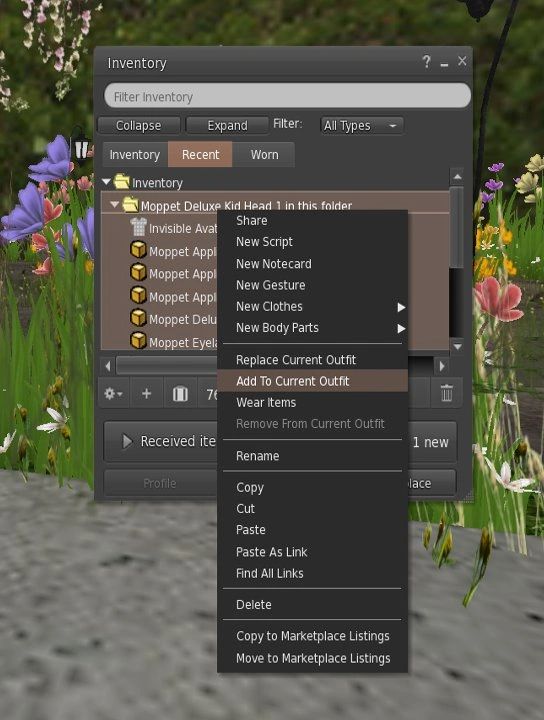Click the Moppet Eyelashes box icon
544x720 pixels.
tap(138, 341)
